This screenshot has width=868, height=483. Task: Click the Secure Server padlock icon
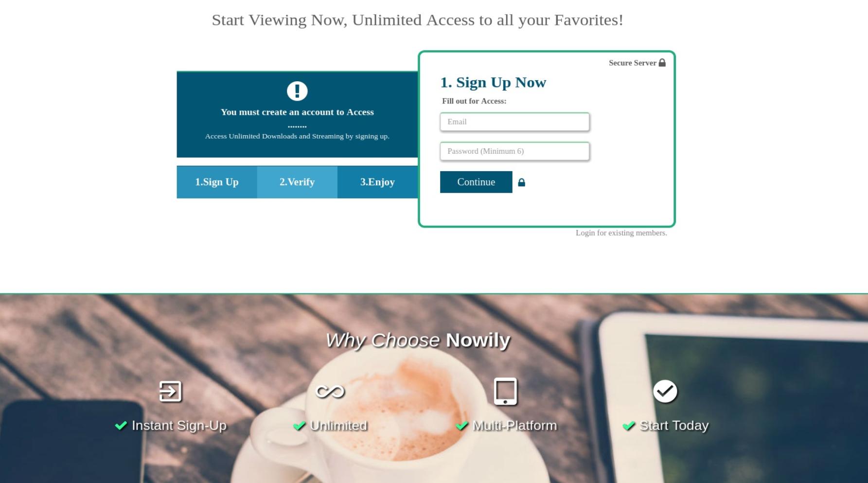coord(662,63)
